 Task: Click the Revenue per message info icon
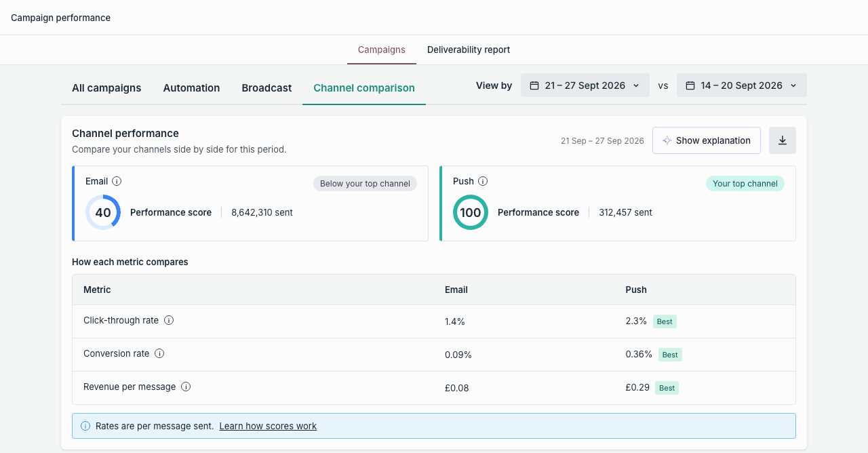(186, 387)
